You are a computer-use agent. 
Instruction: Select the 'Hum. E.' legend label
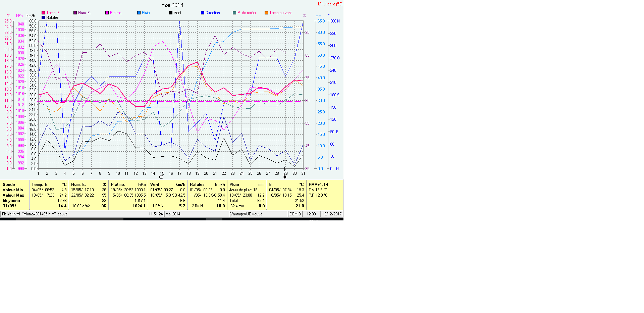[85, 13]
